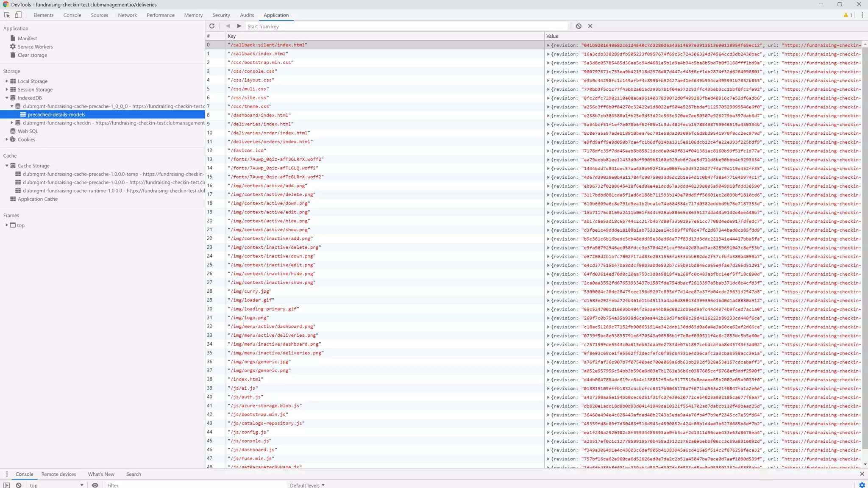868x488 pixels.
Task: Show next page of entries
Action: tap(239, 26)
